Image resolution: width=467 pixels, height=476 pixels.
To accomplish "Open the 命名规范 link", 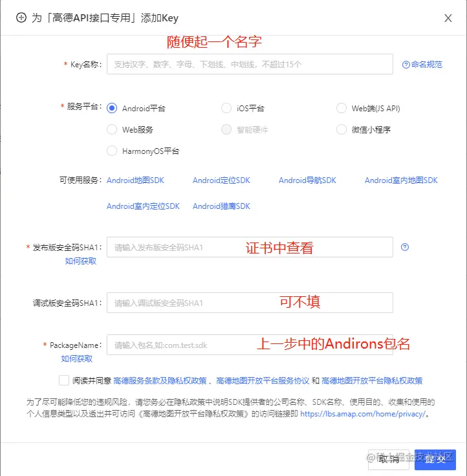I will point(427,65).
